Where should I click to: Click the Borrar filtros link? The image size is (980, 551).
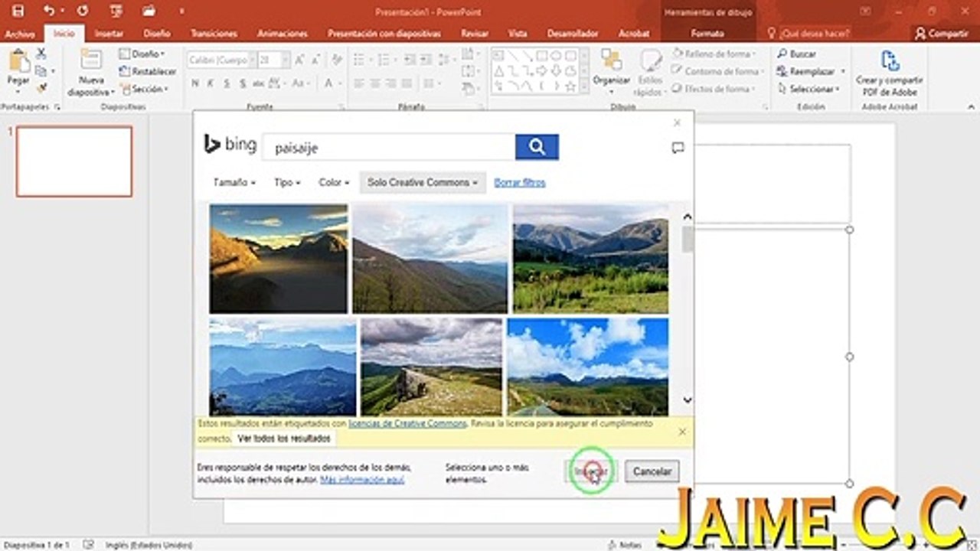[x=520, y=182]
